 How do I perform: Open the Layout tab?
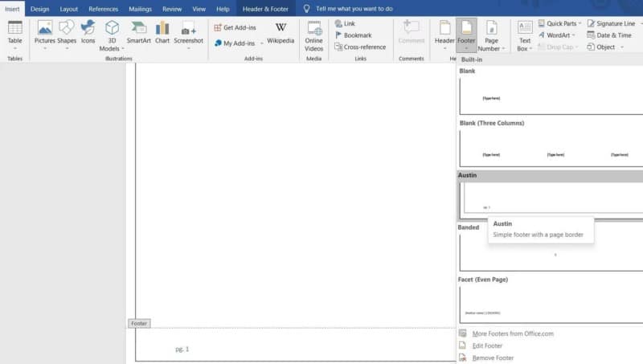[x=68, y=9]
